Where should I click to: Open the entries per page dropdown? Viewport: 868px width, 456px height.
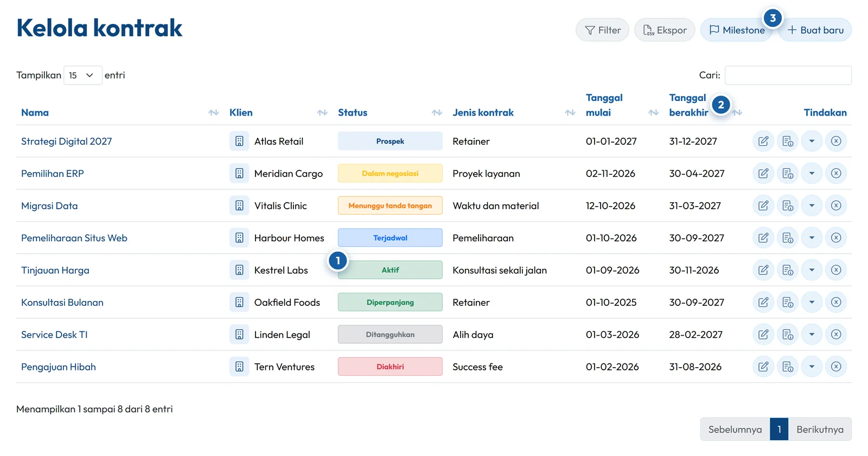click(x=83, y=75)
